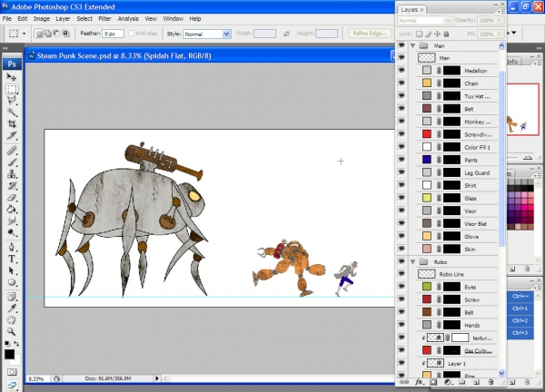
Task: Click the Refine Edge button
Action: [x=370, y=34]
